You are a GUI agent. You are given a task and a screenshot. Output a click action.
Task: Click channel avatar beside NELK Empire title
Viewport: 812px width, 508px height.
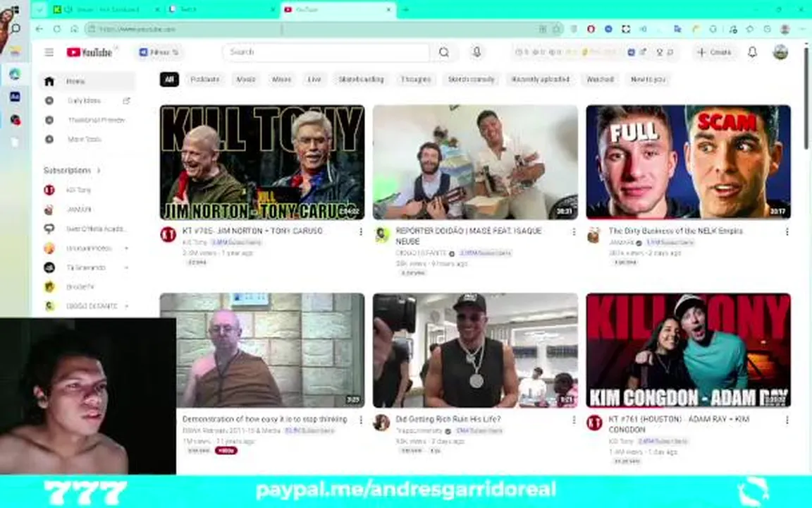(x=594, y=235)
